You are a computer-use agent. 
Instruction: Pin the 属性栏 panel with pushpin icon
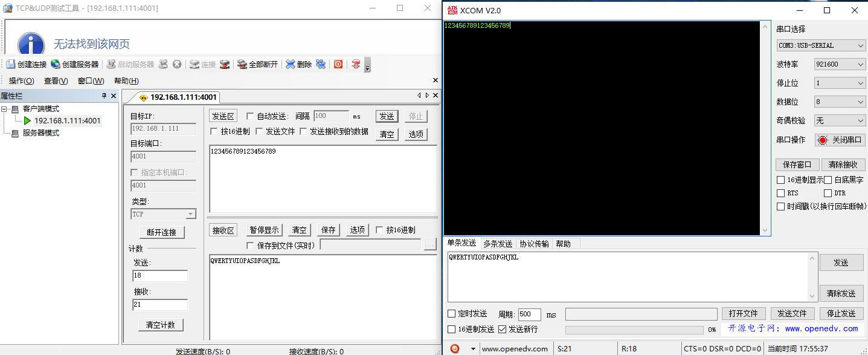click(x=104, y=96)
